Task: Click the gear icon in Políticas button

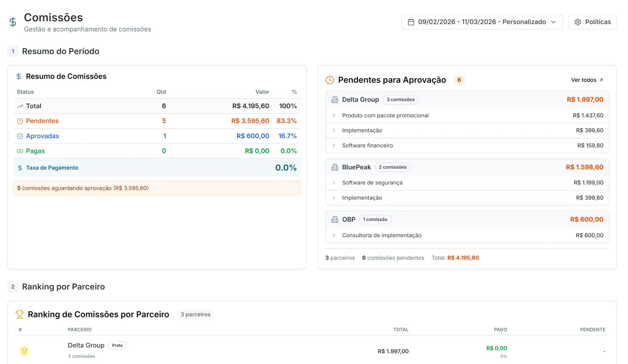Action: point(578,22)
